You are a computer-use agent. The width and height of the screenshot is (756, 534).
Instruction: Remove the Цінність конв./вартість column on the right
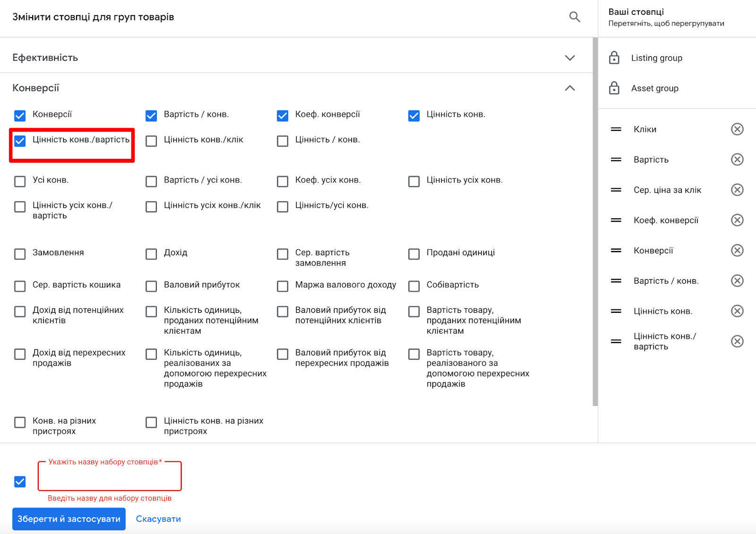737,341
